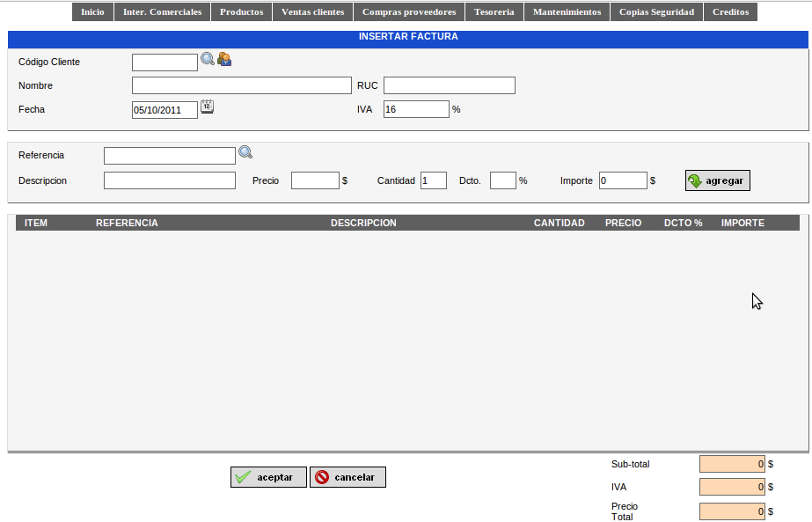812x522 pixels.
Task: Open the calendar date picker
Action: point(207,107)
